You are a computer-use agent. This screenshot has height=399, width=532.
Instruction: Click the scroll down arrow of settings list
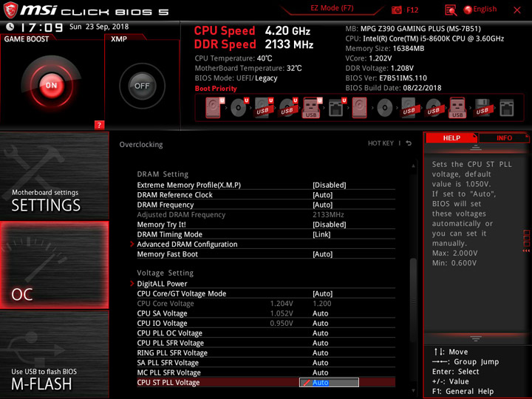pos(413,391)
